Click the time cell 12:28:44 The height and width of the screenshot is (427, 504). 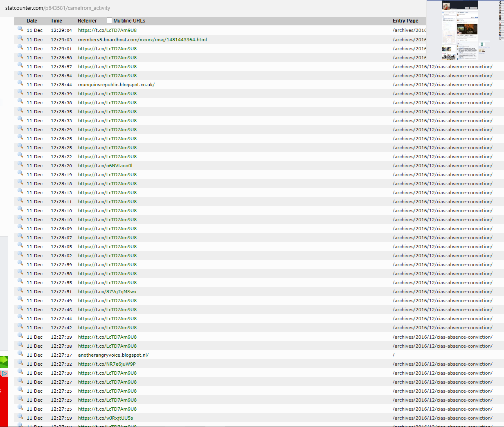pos(61,85)
